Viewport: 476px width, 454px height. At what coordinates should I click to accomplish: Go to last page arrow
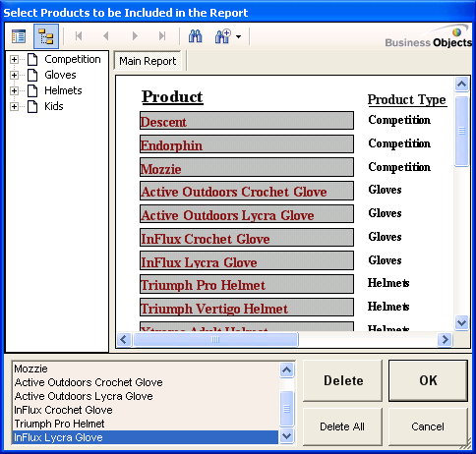[x=162, y=35]
